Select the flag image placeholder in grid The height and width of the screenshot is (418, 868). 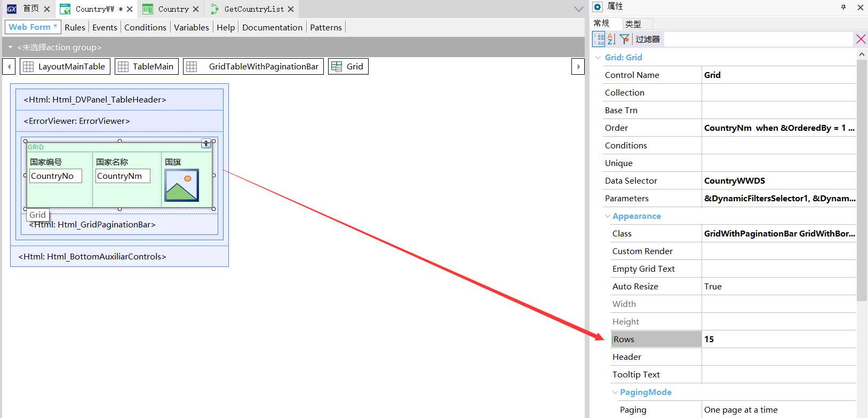182,185
